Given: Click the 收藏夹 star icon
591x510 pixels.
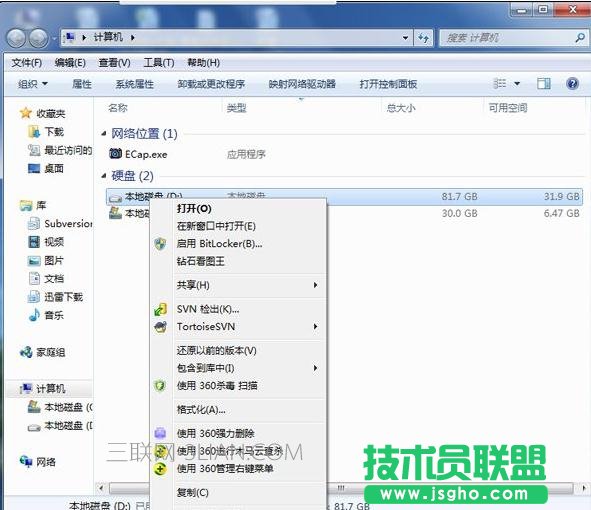Looking at the screenshot, I should tap(25, 113).
